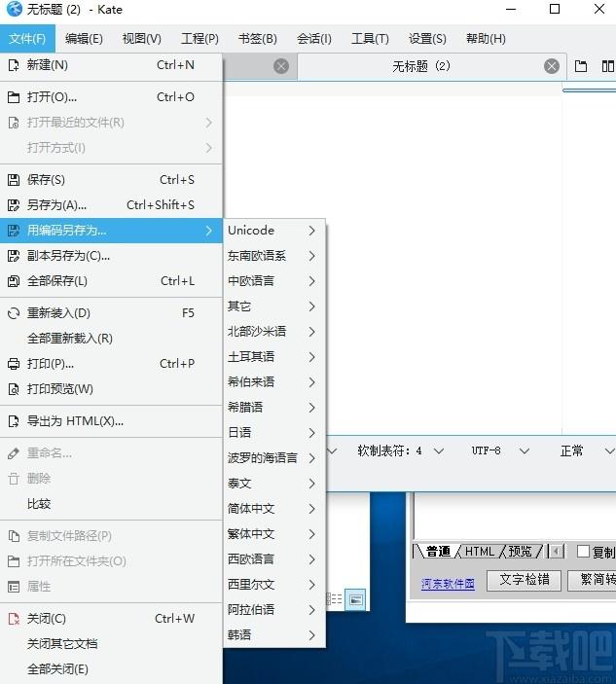Click the Print icon beside 打印(P)

coord(14,364)
